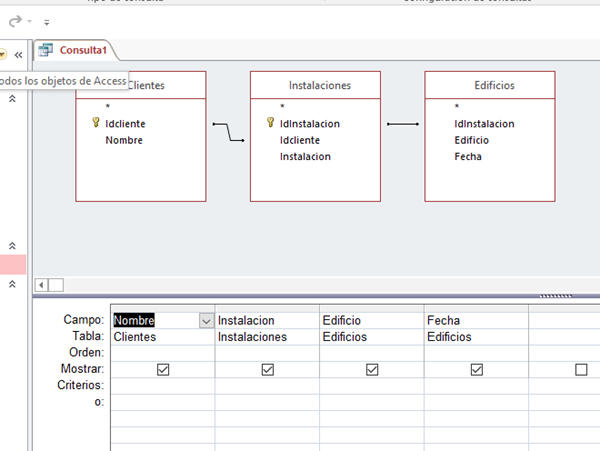Select the join line between Instalaciones and Edificios
This screenshot has width=600, height=451.
click(402, 124)
